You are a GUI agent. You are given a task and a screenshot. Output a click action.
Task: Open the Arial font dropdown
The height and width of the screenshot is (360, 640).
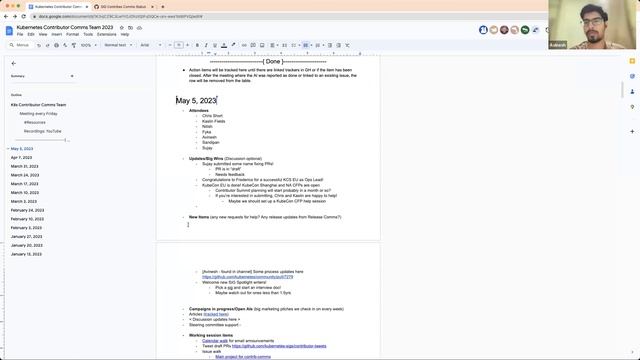click(151, 45)
